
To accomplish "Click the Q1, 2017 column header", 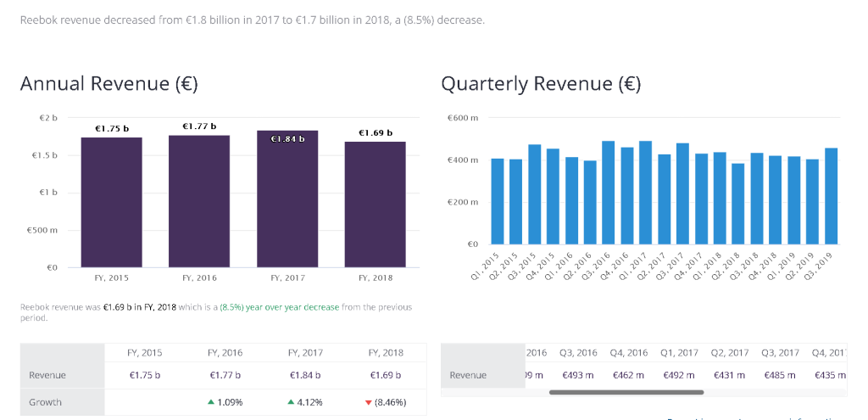I will click(679, 353).
